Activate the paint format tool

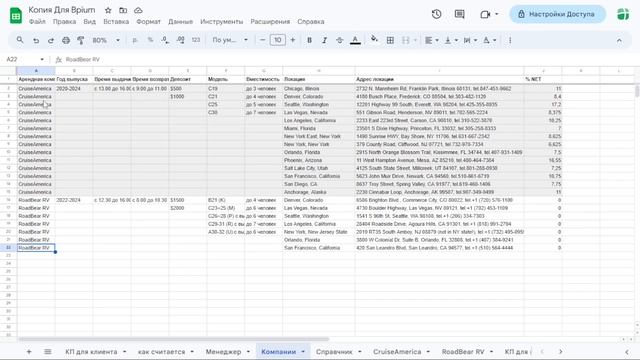(81, 40)
